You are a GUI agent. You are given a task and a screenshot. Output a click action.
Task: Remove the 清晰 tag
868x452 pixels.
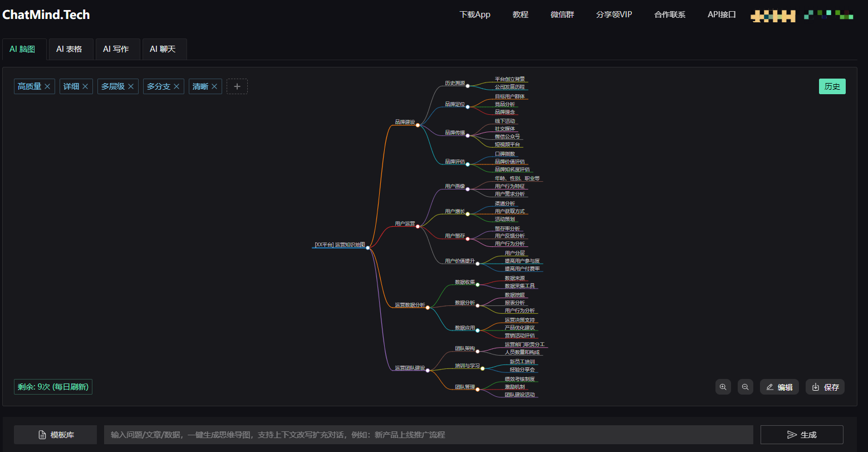point(214,86)
